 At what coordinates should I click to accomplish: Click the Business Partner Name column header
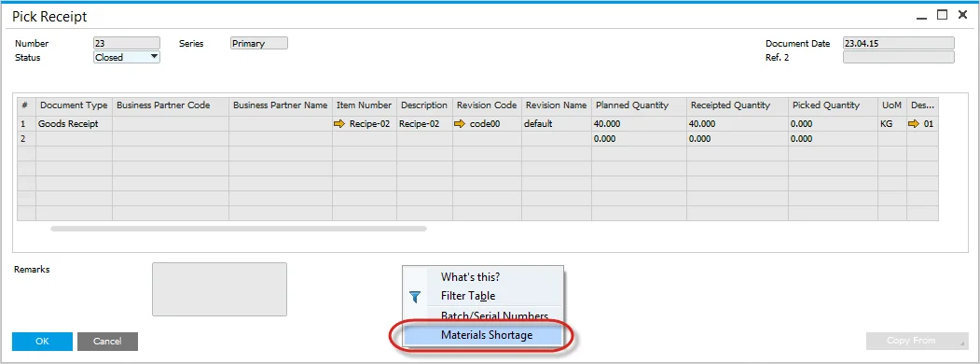point(281,105)
